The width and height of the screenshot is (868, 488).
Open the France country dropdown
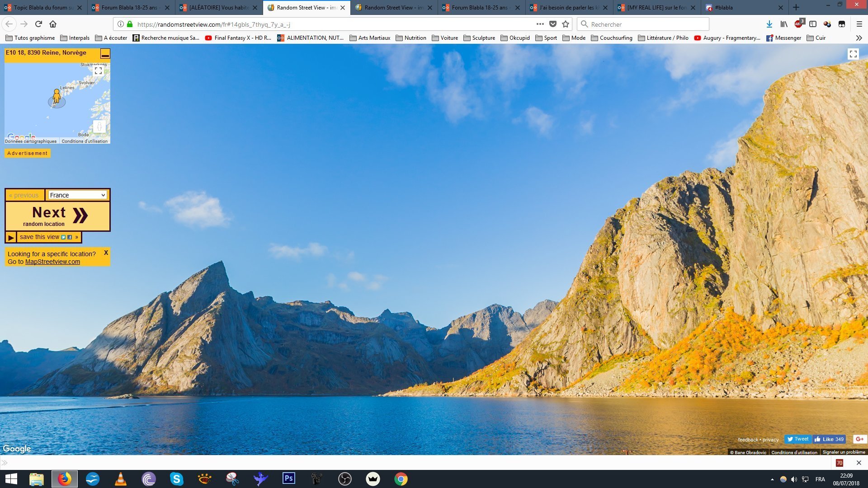point(77,195)
